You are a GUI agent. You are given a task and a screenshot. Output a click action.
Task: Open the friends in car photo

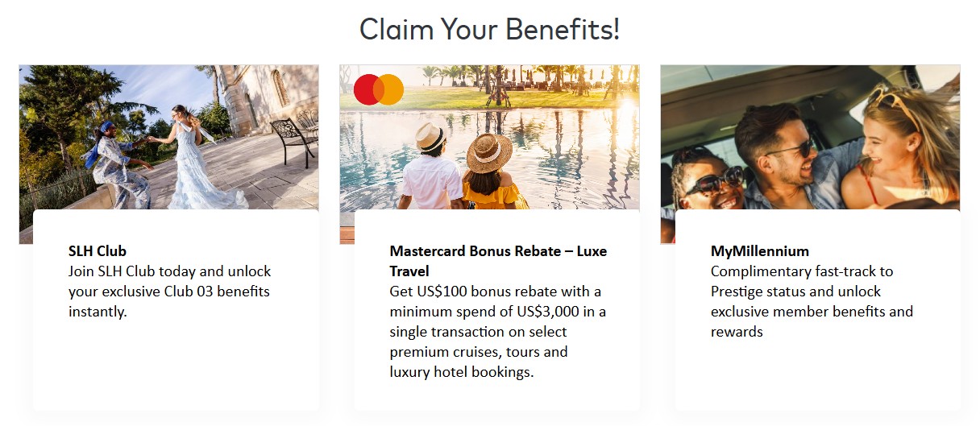coord(810,137)
